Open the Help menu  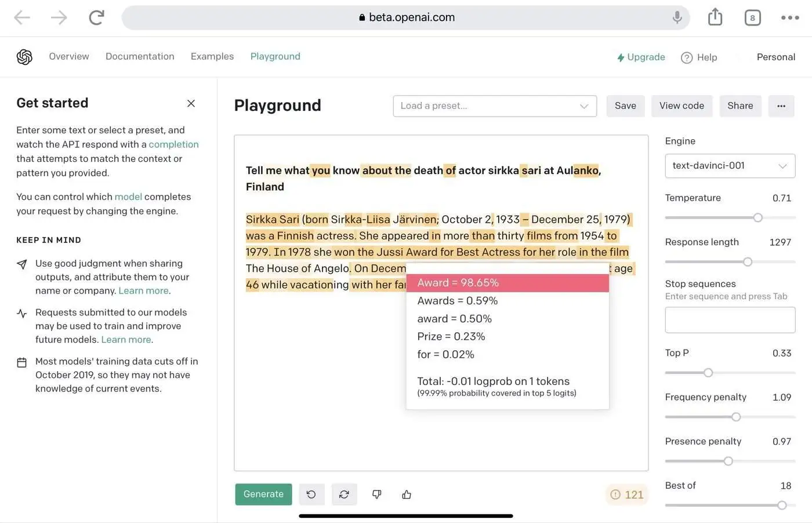click(x=699, y=57)
